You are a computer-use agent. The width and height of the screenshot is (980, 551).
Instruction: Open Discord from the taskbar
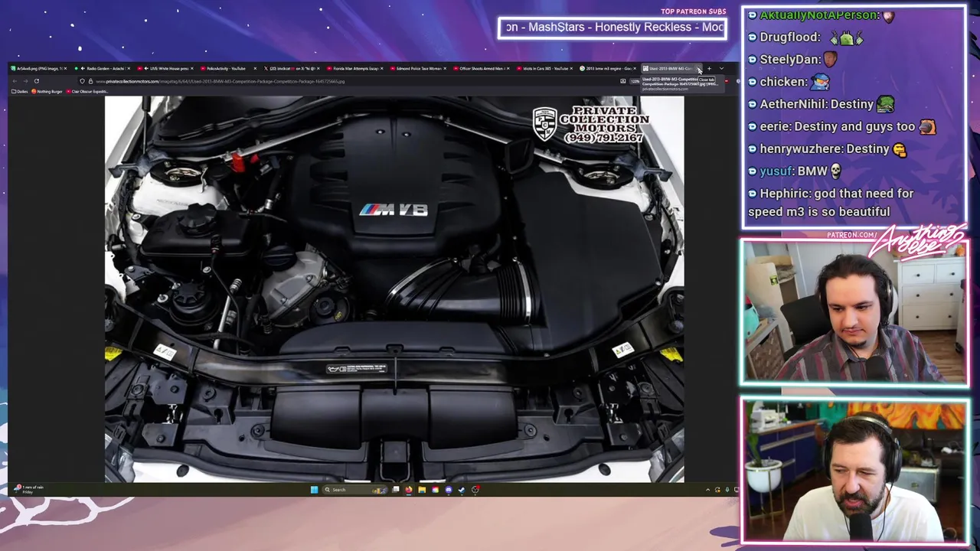(x=449, y=490)
